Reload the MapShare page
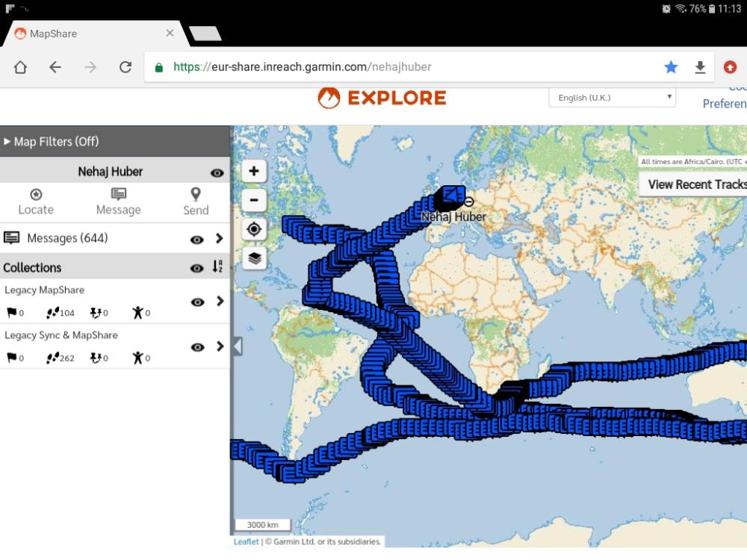The image size is (747, 560). (125, 67)
